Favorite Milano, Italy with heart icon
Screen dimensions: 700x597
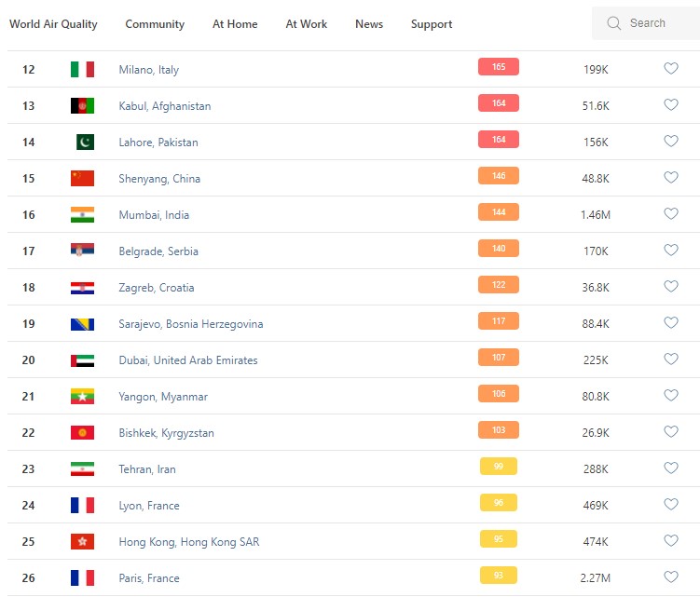(x=670, y=69)
